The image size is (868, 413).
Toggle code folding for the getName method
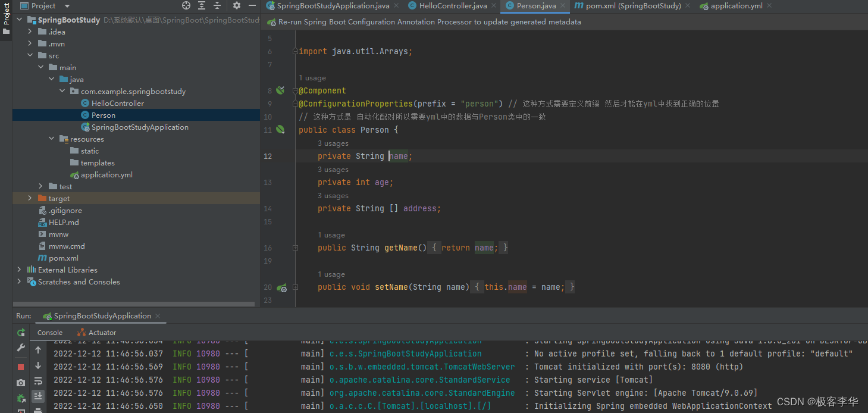tap(295, 248)
